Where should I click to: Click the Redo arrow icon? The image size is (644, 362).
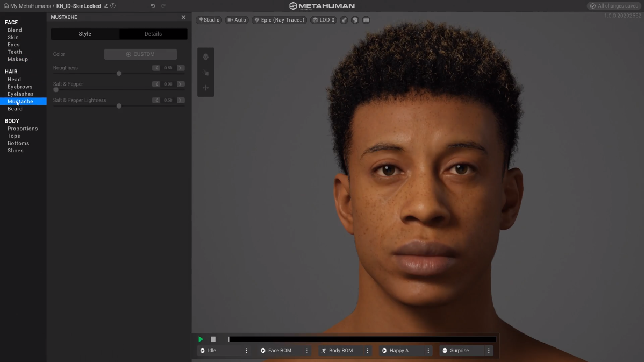coord(163,6)
